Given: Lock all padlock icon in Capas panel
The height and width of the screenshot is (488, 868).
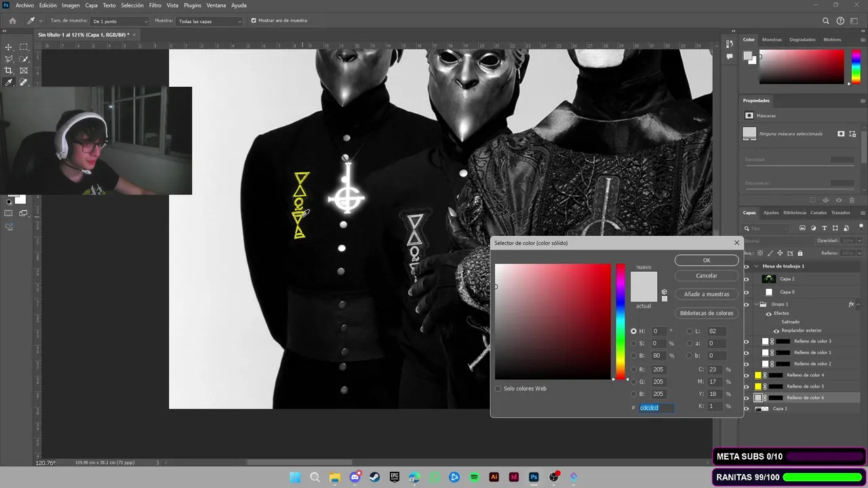Looking at the screenshot, I should coord(800,253).
